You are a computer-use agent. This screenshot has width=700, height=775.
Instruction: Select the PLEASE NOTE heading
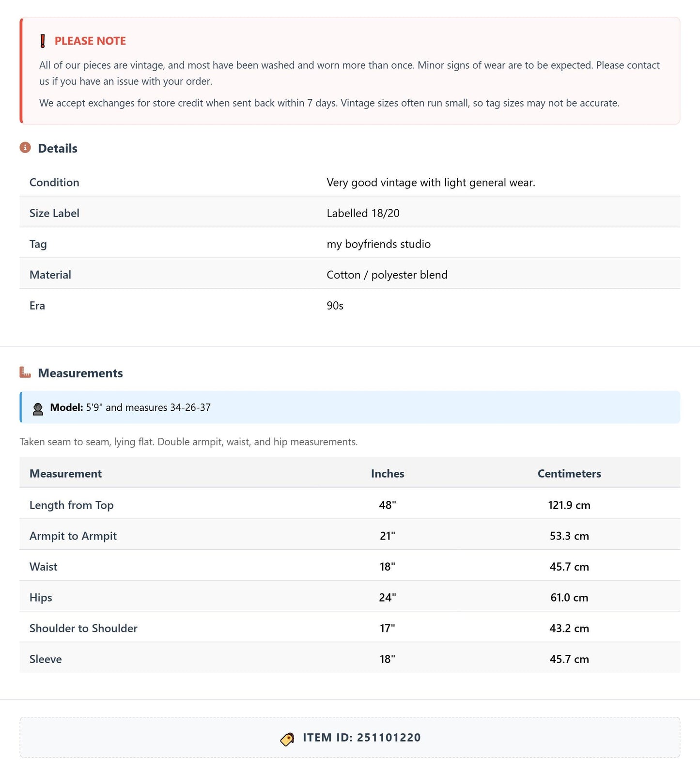click(90, 41)
